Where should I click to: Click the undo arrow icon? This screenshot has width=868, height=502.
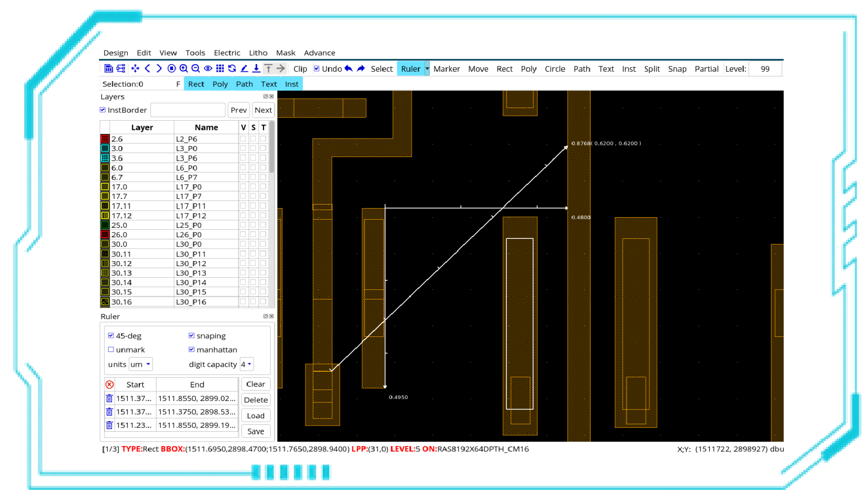point(349,69)
